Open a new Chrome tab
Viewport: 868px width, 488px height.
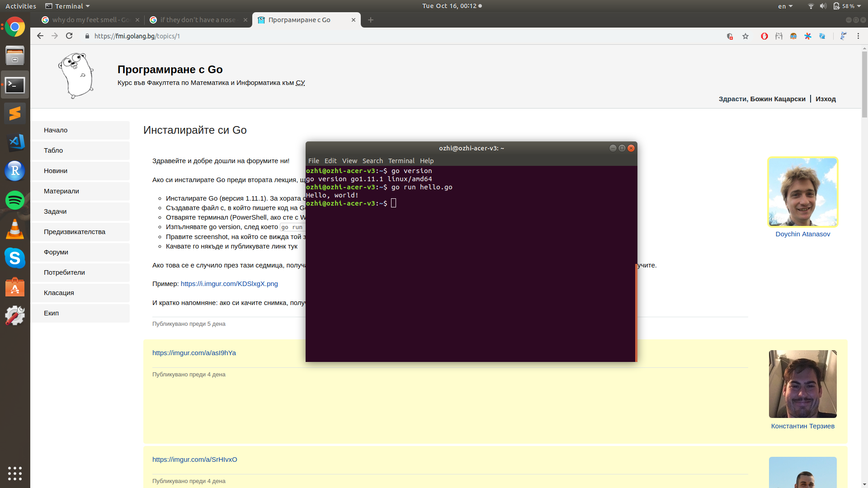tap(371, 20)
